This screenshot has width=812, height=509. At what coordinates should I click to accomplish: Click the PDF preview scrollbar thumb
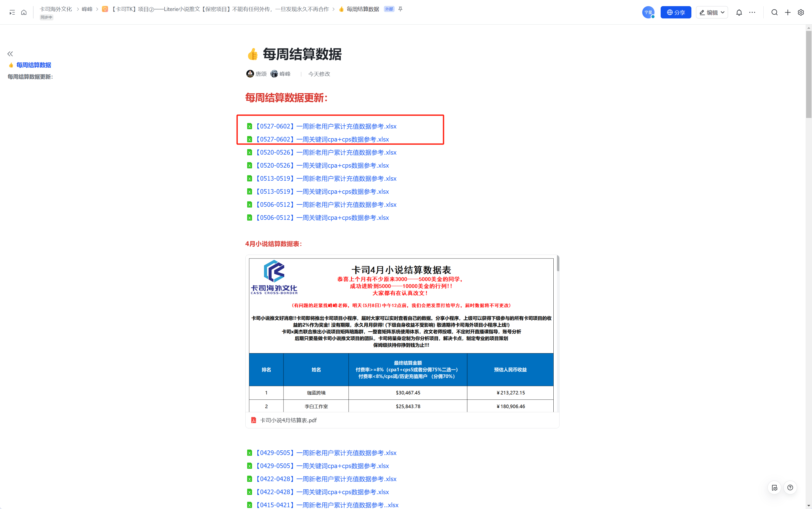tap(558, 263)
